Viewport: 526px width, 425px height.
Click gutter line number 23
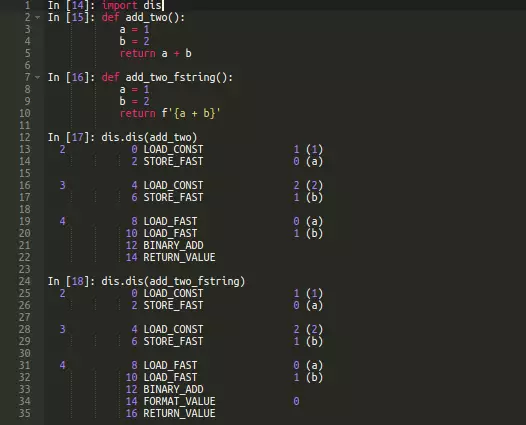point(24,269)
